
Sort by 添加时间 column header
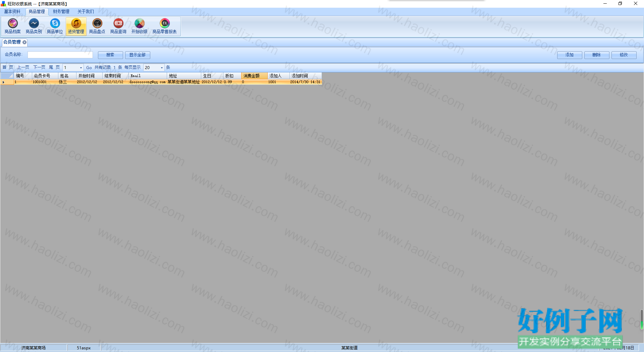tap(306, 76)
